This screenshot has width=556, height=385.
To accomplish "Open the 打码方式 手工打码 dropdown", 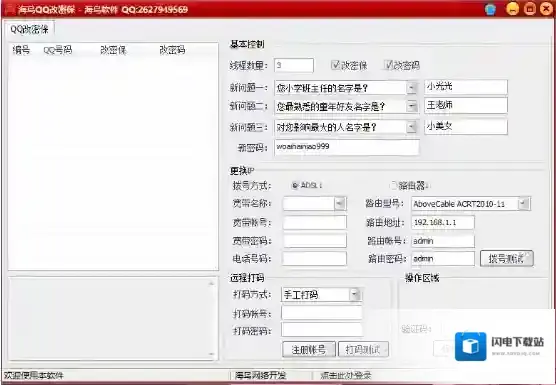I will tap(355, 294).
